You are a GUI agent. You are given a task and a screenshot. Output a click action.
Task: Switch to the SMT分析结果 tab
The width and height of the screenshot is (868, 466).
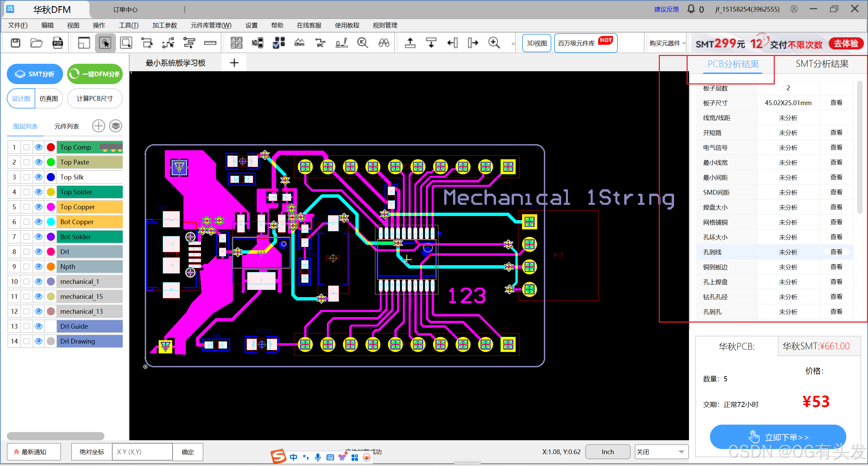[822, 64]
